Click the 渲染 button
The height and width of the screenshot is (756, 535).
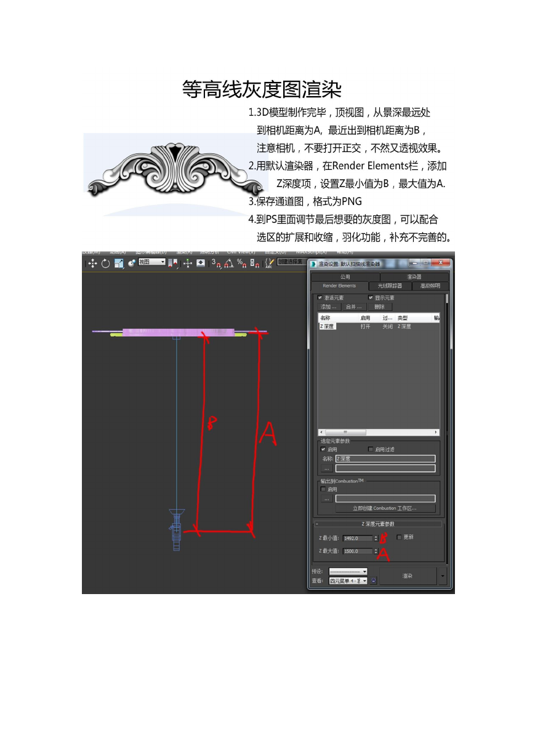click(x=408, y=576)
